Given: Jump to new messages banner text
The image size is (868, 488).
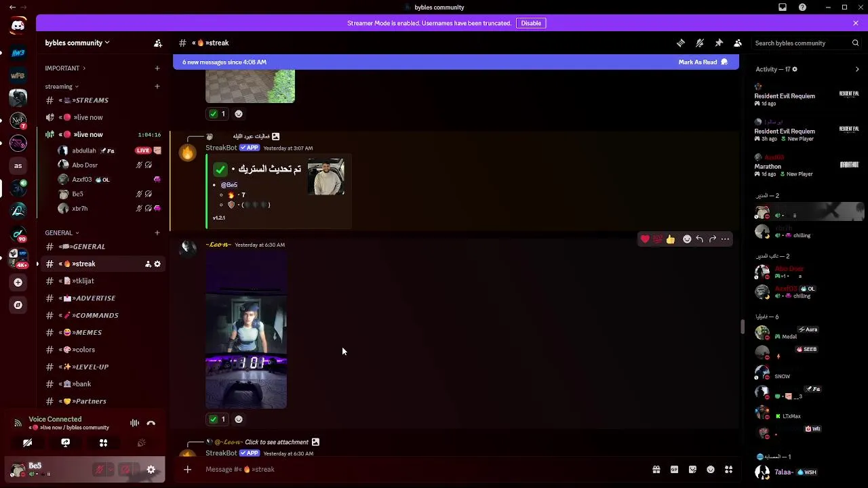Looking at the screenshot, I should (224, 62).
